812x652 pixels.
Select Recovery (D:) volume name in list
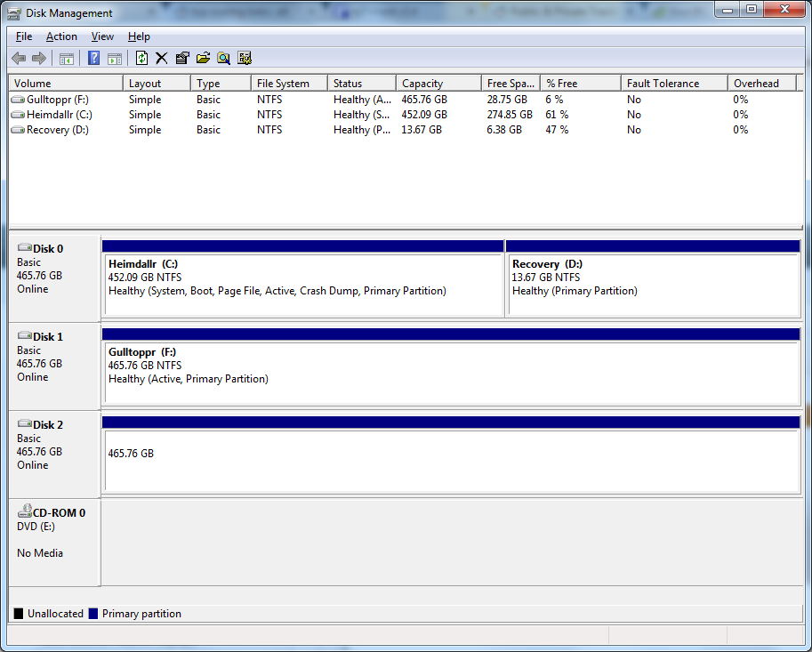(58, 130)
